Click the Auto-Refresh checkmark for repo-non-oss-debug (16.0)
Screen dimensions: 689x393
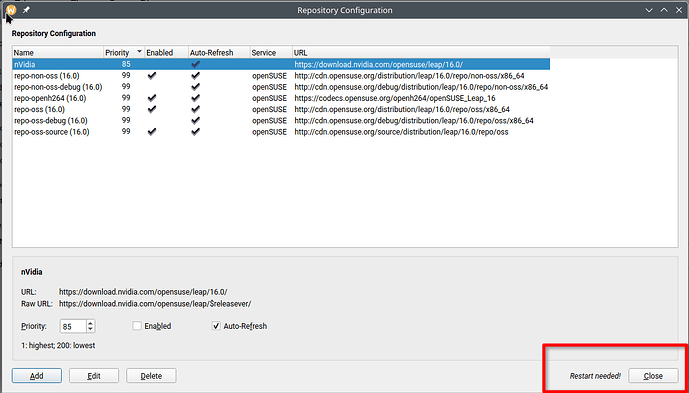pyautogui.click(x=196, y=87)
